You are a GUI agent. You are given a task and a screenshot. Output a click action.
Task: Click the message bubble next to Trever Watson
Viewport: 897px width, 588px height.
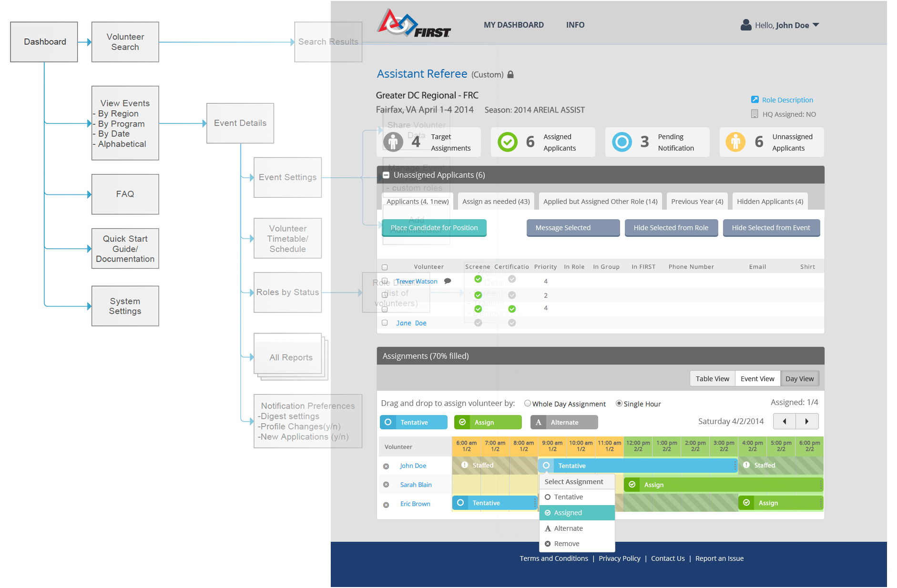(x=448, y=281)
